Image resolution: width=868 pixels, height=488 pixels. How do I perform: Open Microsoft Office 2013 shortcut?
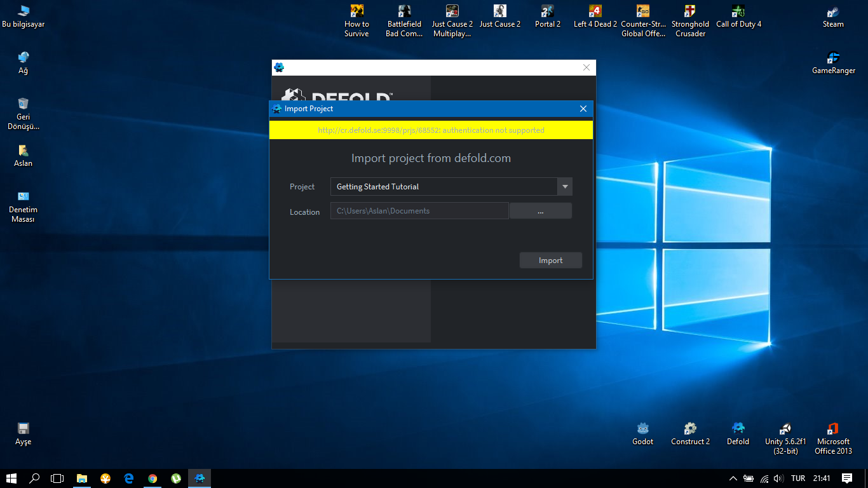tap(833, 438)
